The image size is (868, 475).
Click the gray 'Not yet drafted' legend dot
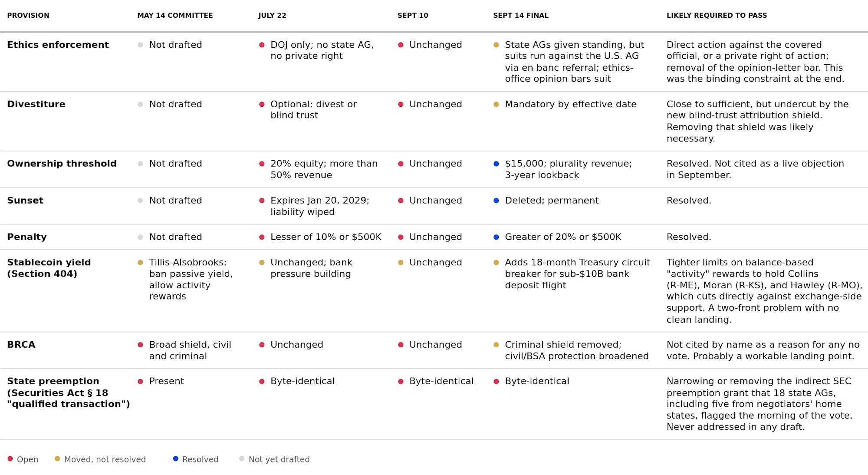pyautogui.click(x=242, y=459)
